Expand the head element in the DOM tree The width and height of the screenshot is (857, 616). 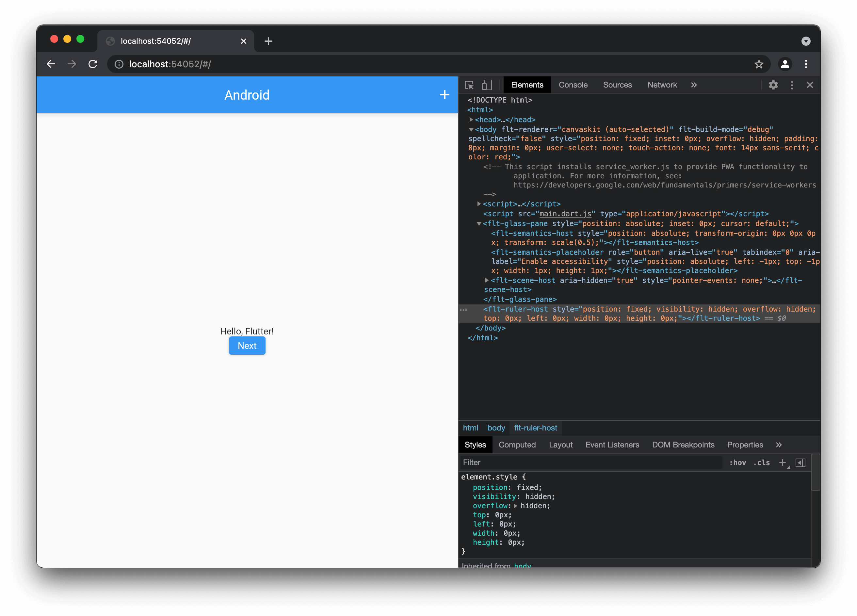pyautogui.click(x=471, y=120)
